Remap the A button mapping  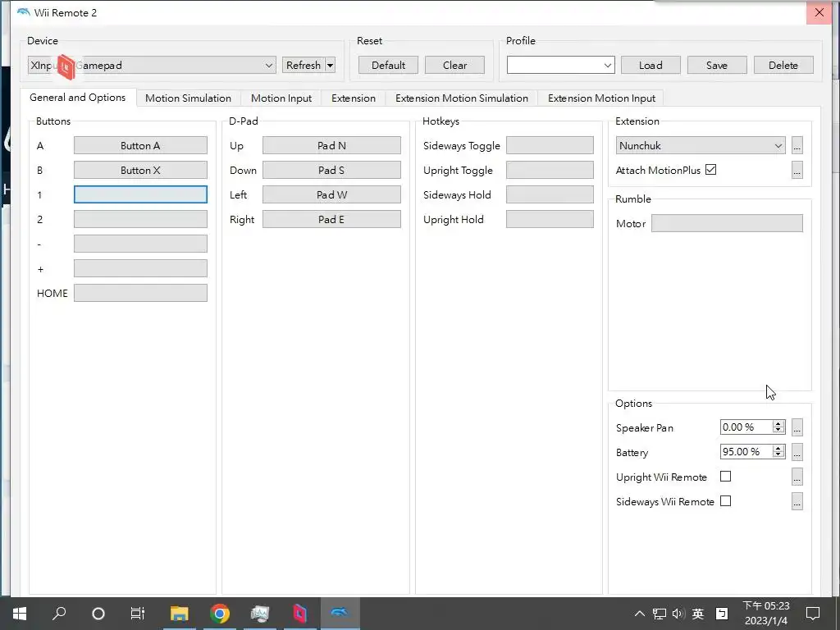[x=140, y=146]
